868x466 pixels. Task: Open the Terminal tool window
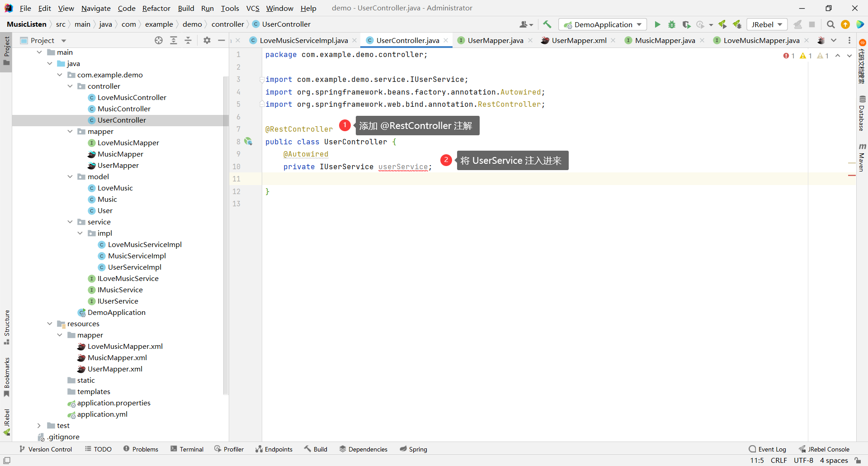coord(187,449)
